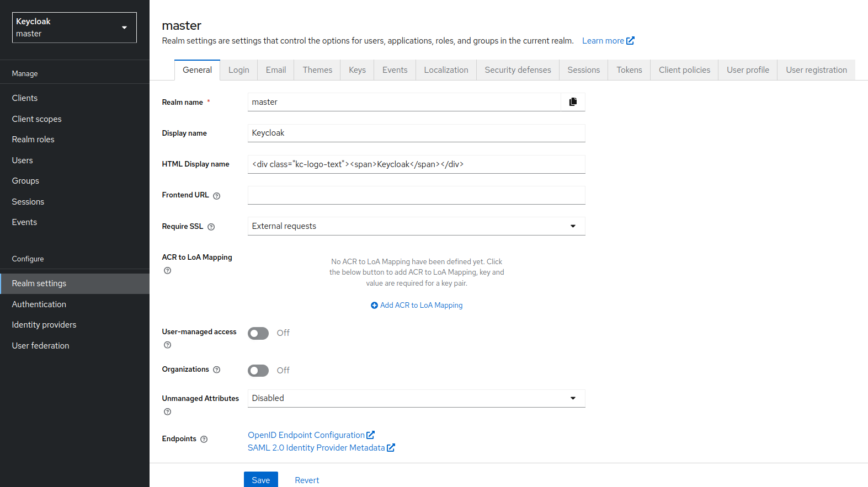Show help for User-managed access

[x=168, y=345]
